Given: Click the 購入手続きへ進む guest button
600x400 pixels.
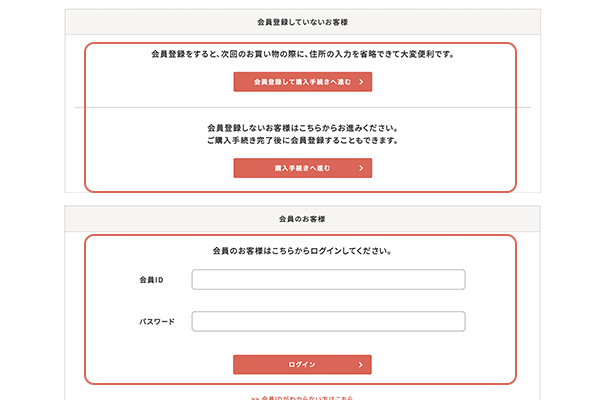Looking at the screenshot, I should click(x=302, y=168).
